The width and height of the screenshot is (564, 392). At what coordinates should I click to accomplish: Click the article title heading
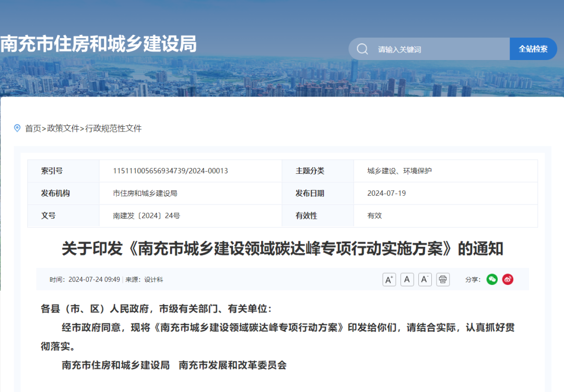coord(282,248)
